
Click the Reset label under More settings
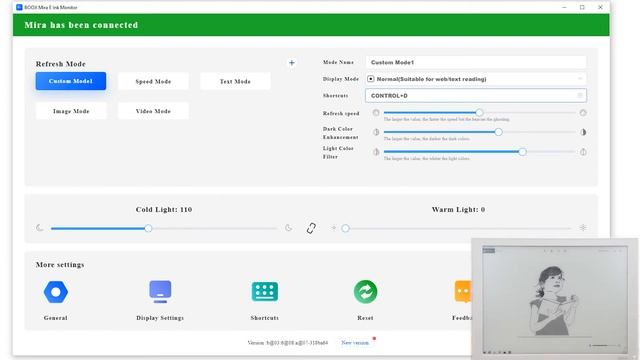tap(365, 318)
